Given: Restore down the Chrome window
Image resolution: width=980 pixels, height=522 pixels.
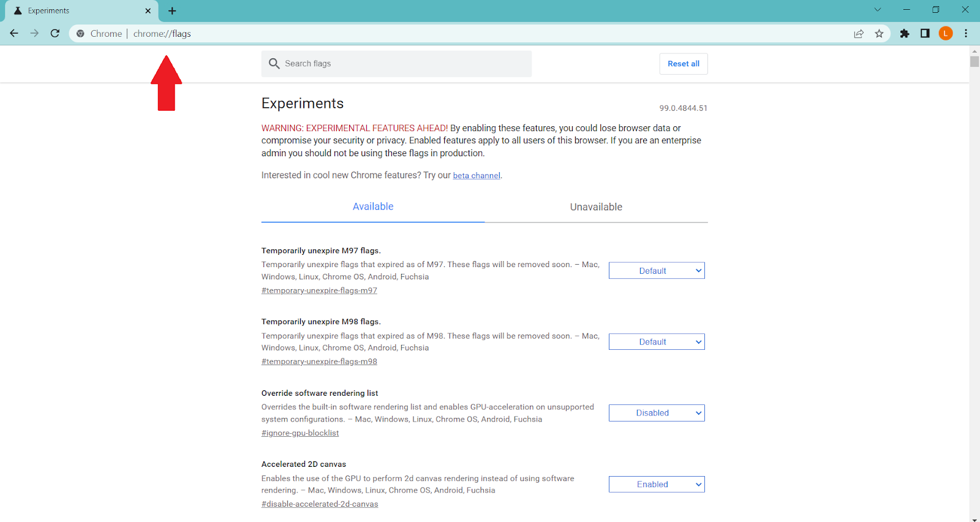Looking at the screenshot, I should [x=936, y=10].
